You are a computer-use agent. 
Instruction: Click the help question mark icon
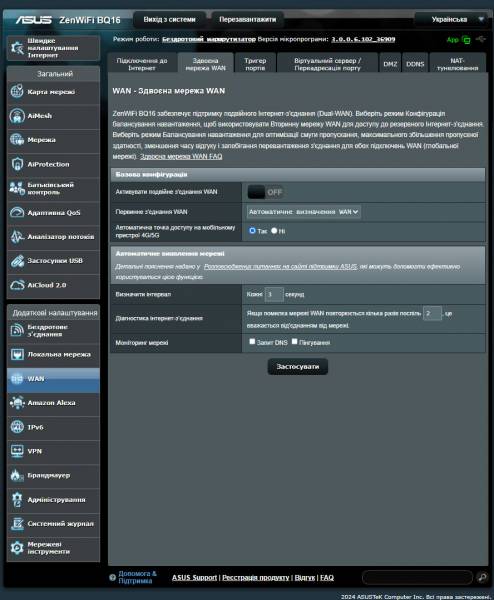click(112, 577)
